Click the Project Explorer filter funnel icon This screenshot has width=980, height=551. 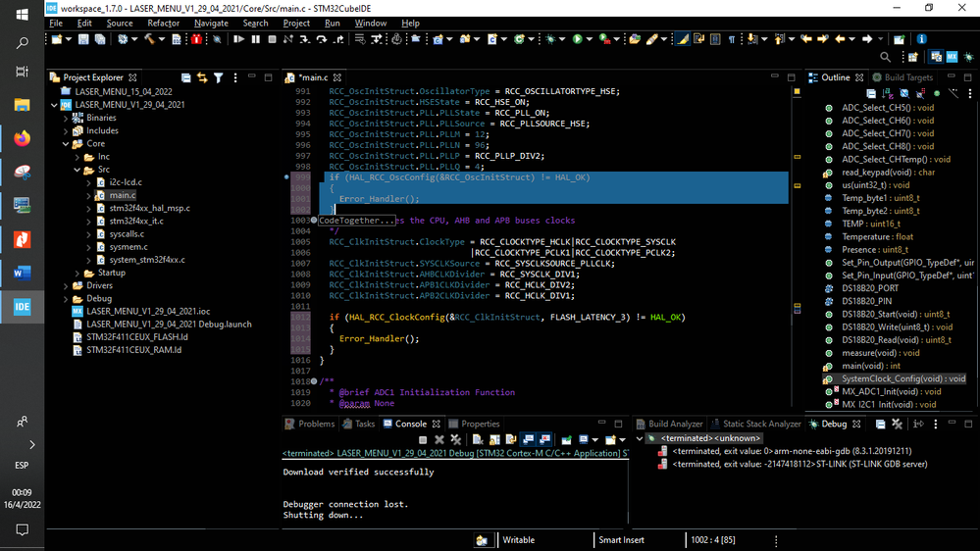pos(218,77)
